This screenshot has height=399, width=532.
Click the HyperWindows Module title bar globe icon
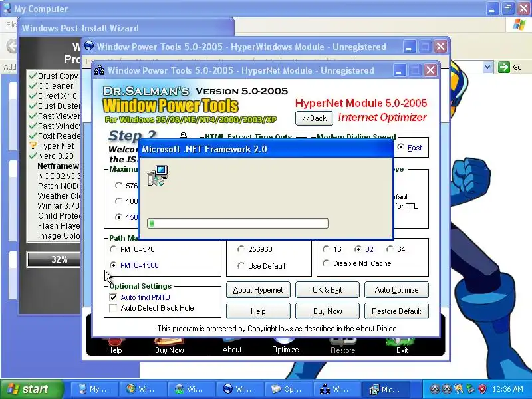[89, 46]
